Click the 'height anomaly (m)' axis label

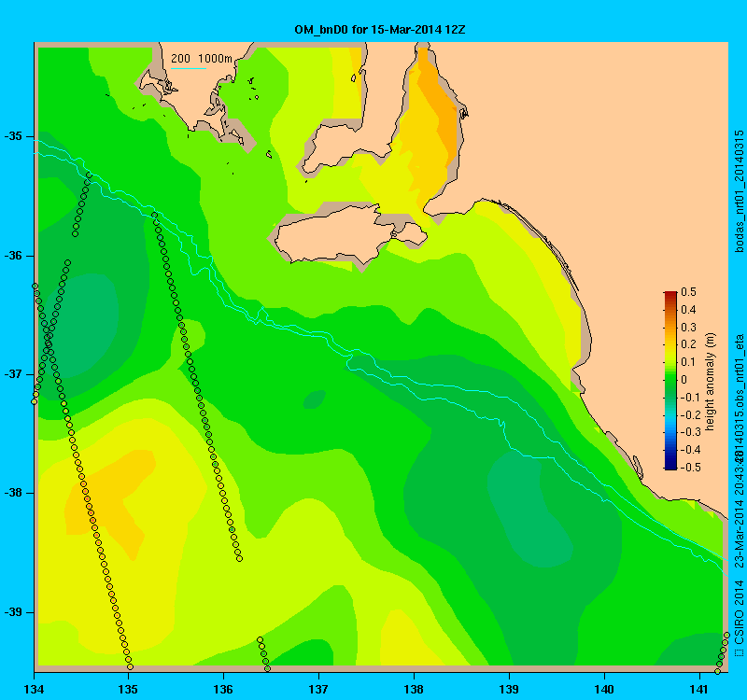pos(711,382)
